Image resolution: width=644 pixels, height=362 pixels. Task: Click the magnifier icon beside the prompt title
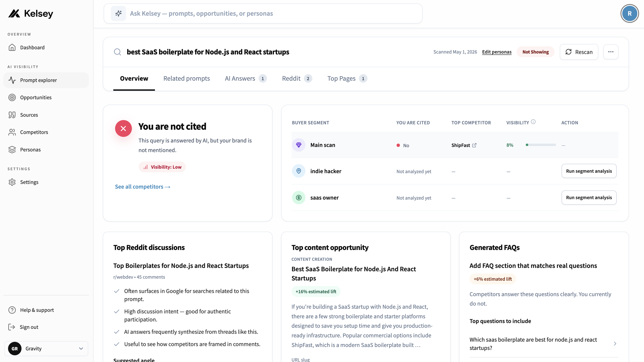(x=117, y=52)
